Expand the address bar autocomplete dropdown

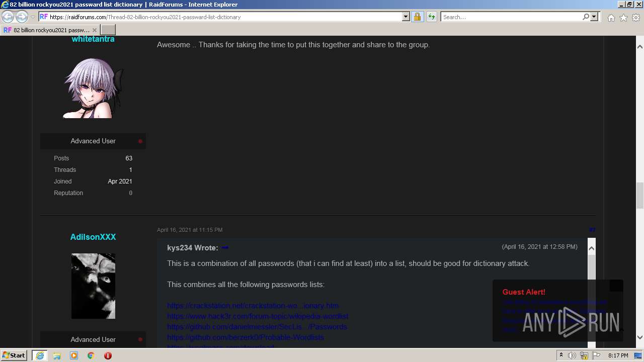point(406,17)
